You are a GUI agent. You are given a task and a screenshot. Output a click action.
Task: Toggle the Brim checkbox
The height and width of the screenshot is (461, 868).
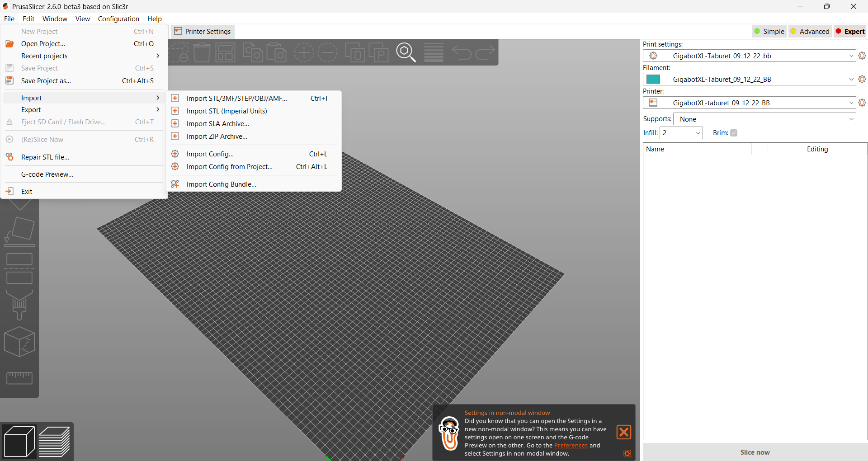734,133
